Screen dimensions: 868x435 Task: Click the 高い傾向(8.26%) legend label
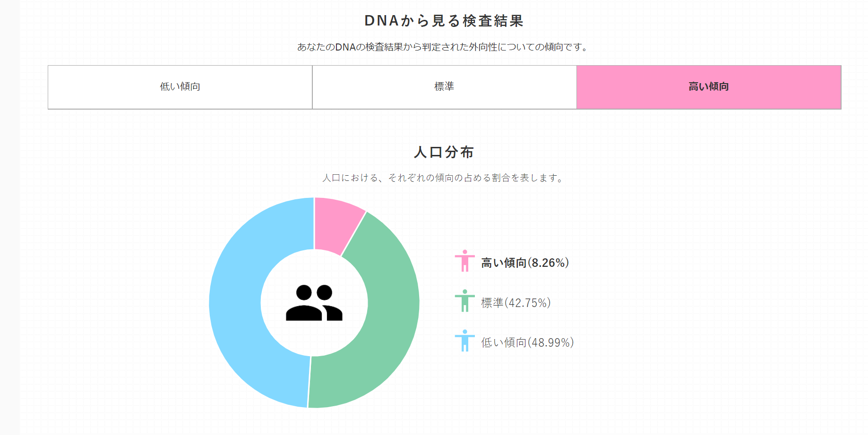click(525, 263)
